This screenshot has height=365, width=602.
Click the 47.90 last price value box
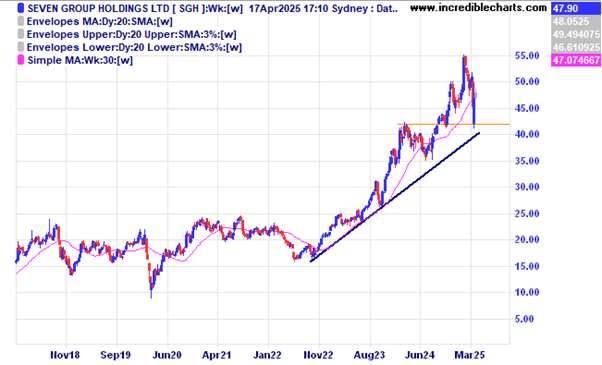coord(576,8)
